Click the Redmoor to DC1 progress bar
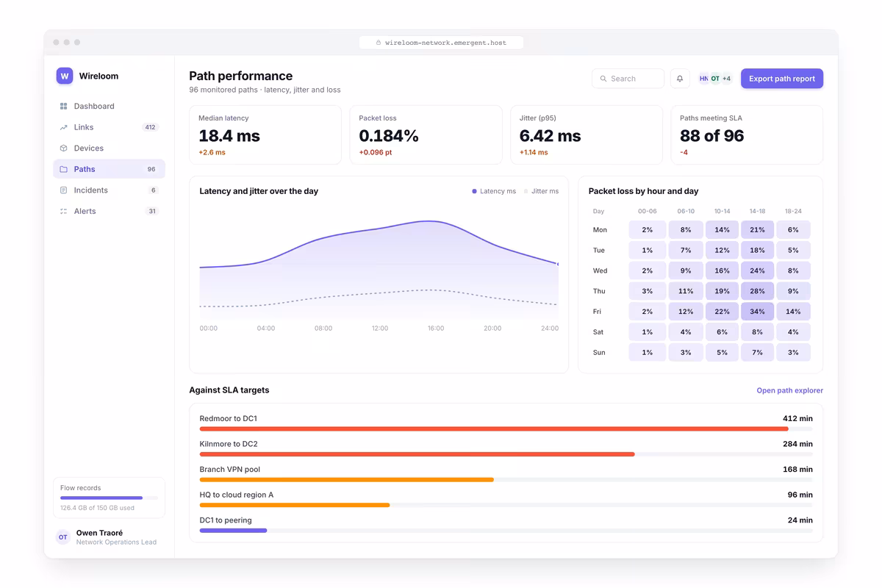Screen dimensions: 882x588 tap(506, 429)
